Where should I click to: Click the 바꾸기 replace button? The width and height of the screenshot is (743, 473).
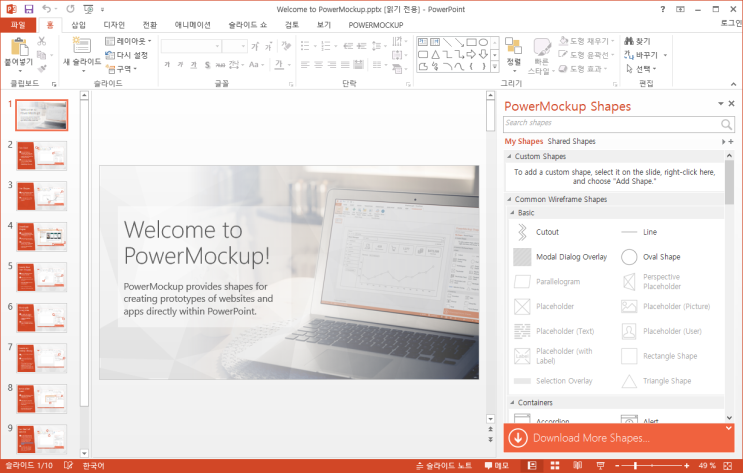[x=645, y=55]
